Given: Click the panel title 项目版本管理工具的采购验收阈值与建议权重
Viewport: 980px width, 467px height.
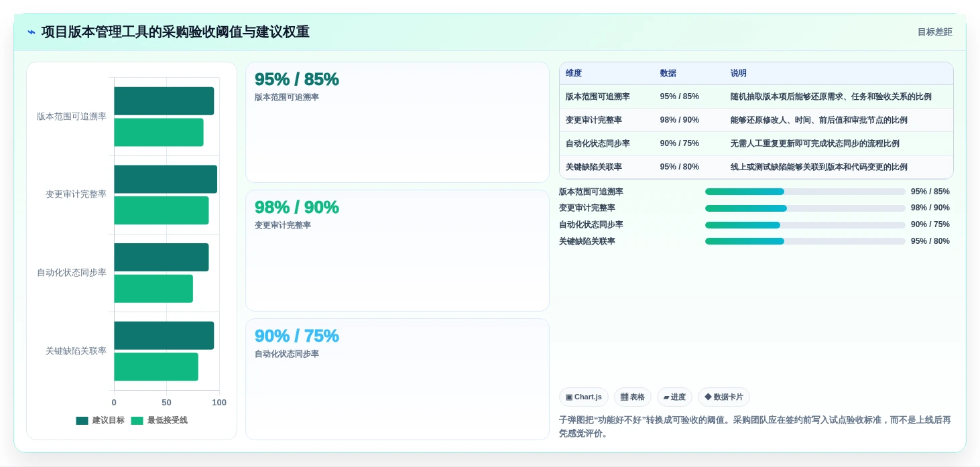Looking at the screenshot, I should pos(176,32).
